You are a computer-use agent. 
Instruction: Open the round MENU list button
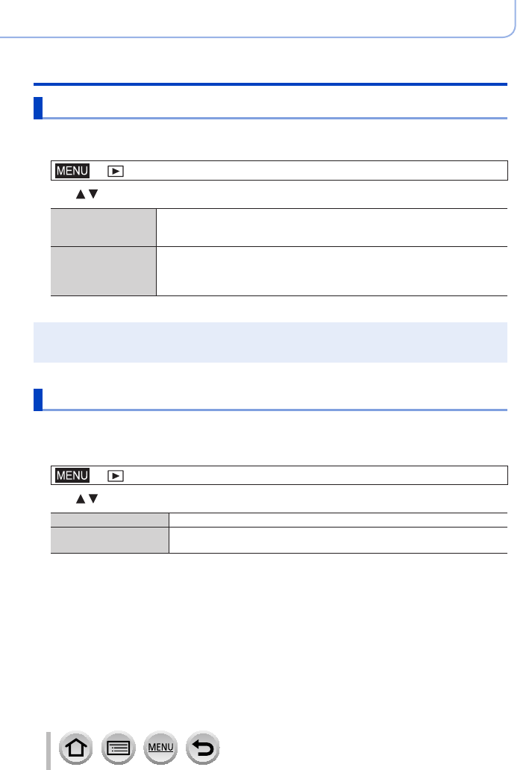[x=160, y=748]
